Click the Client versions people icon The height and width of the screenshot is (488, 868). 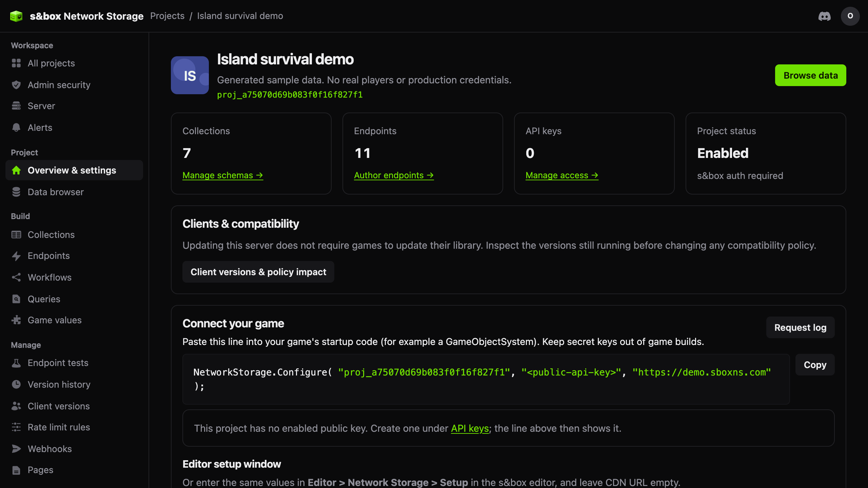tap(16, 406)
